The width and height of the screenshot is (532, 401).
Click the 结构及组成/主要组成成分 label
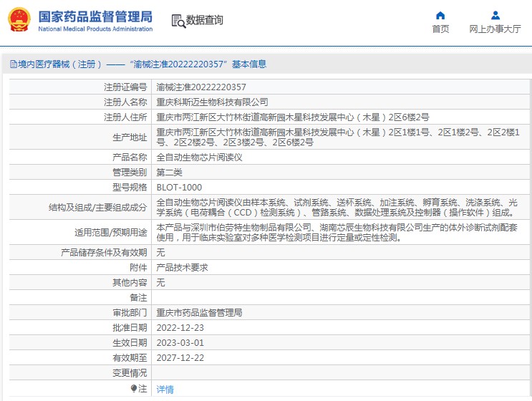coord(97,207)
